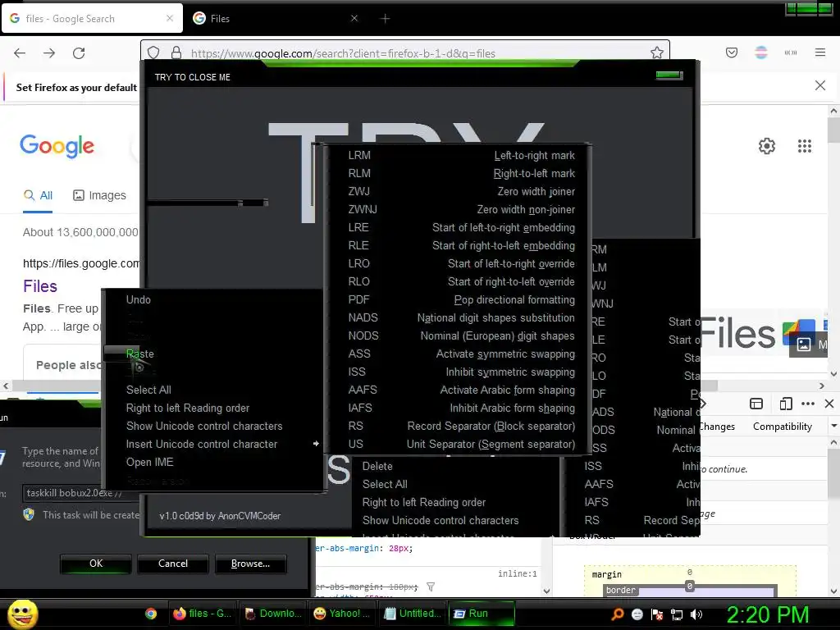Open a new browser tab with plus
840x630 pixels.
tap(385, 19)
